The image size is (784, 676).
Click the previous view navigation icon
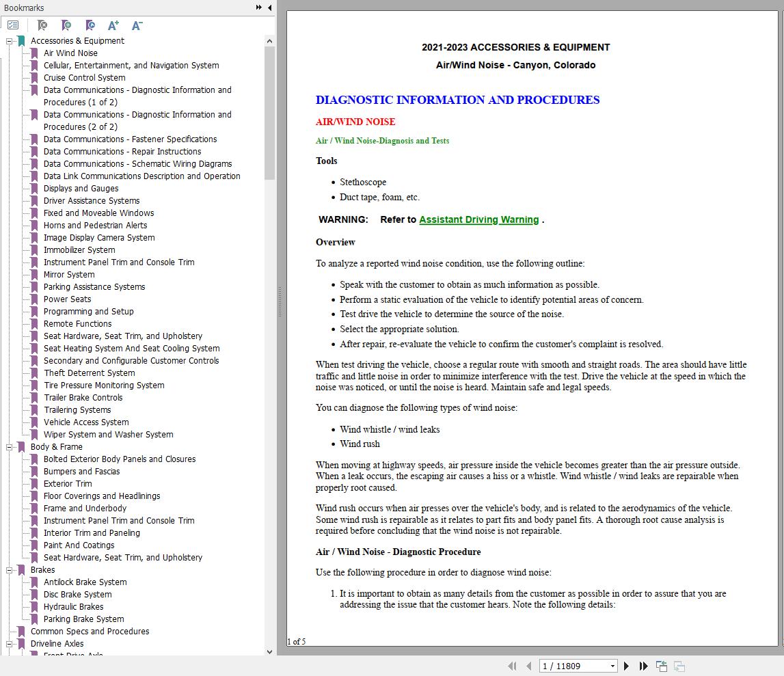[x=662, y=666]
